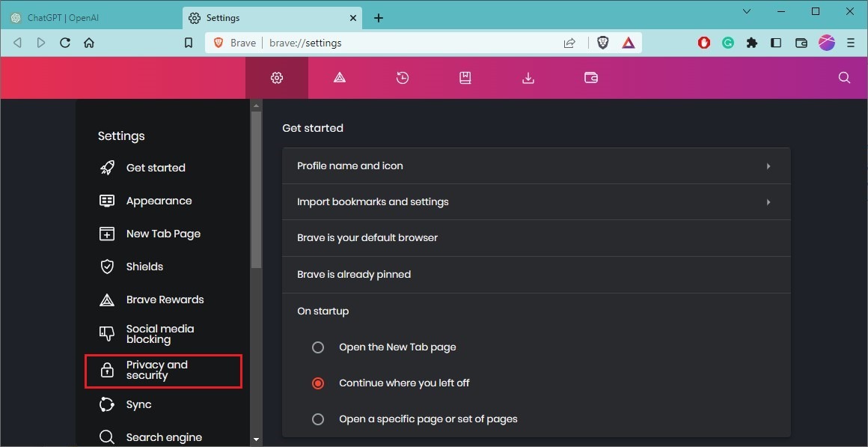The image size is (868, 447).
Task: Select the Continue where you left off option
Action: click(317, 383)
